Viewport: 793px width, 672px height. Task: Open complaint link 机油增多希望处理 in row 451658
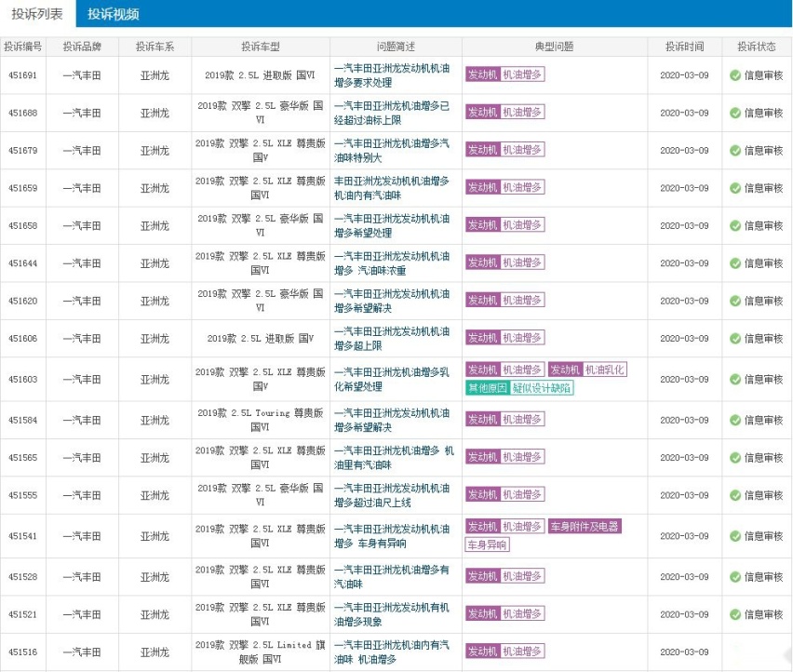[x=392, y=225]
